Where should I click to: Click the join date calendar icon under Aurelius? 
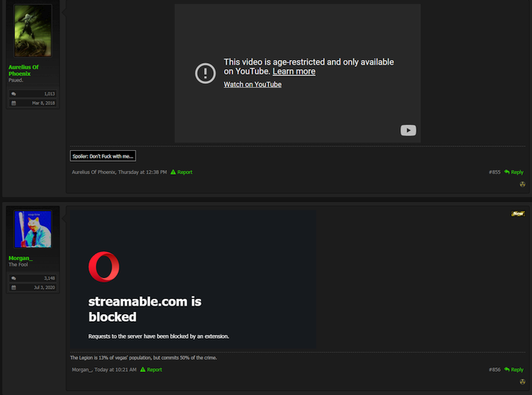(14, 103)
